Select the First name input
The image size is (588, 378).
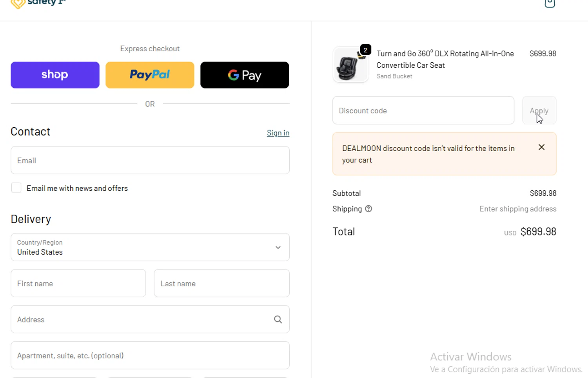pyautogui.click(x=78, y=283)
